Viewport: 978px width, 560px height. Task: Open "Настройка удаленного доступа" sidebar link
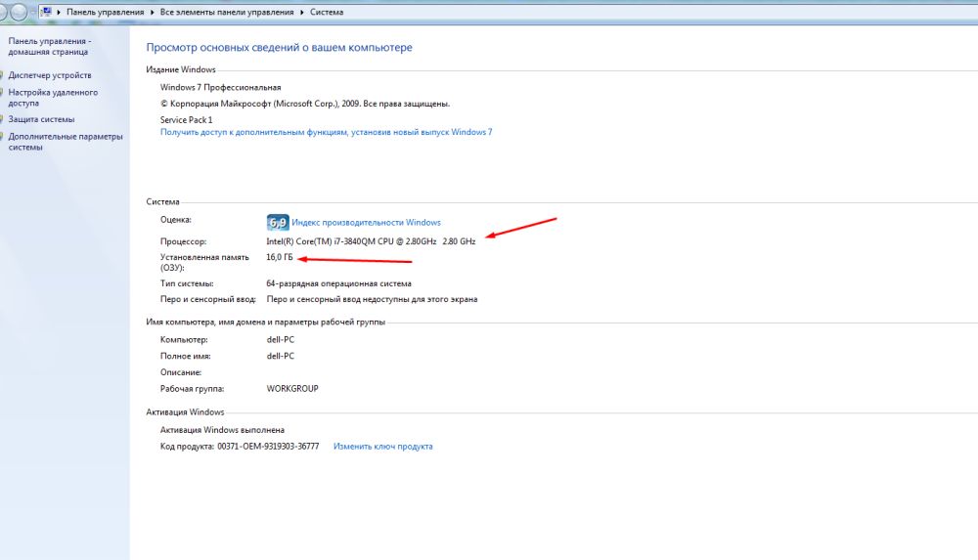point(53,98)
